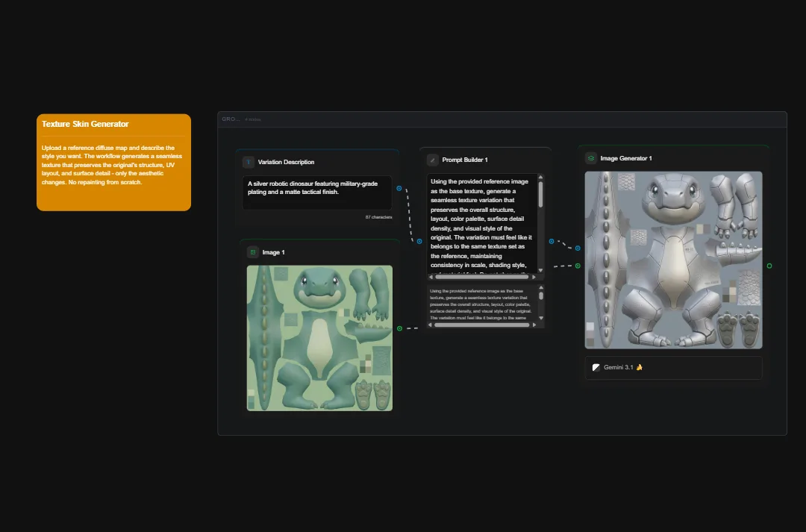Select the green dinosaur texture in Image 1

tap(319, 338)
